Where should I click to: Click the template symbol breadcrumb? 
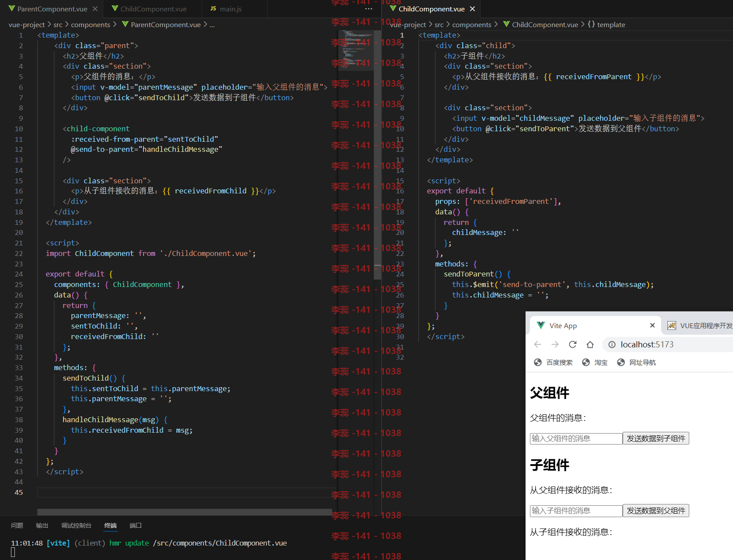pos(606,24)
